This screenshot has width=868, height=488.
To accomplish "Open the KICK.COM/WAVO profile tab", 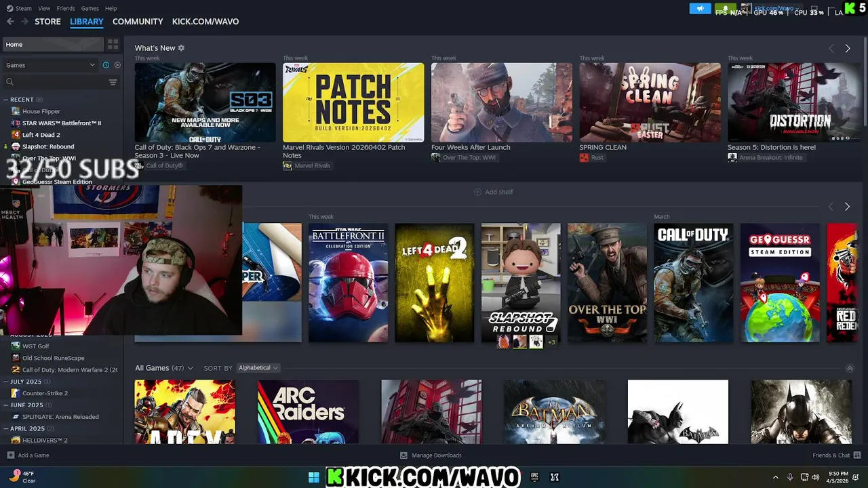I will (x=205, y=22).
